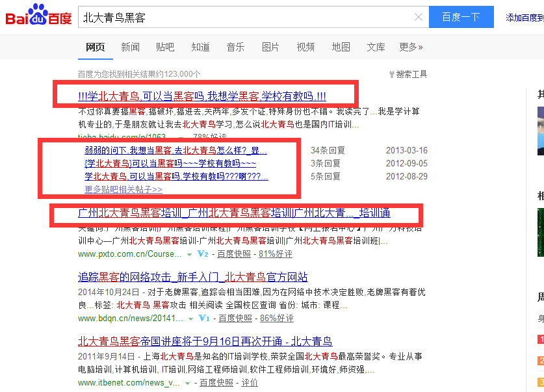544x392 pixels.
Task: Select the 网页 tab
Action: pyautogui.click(x=96, y=47)
